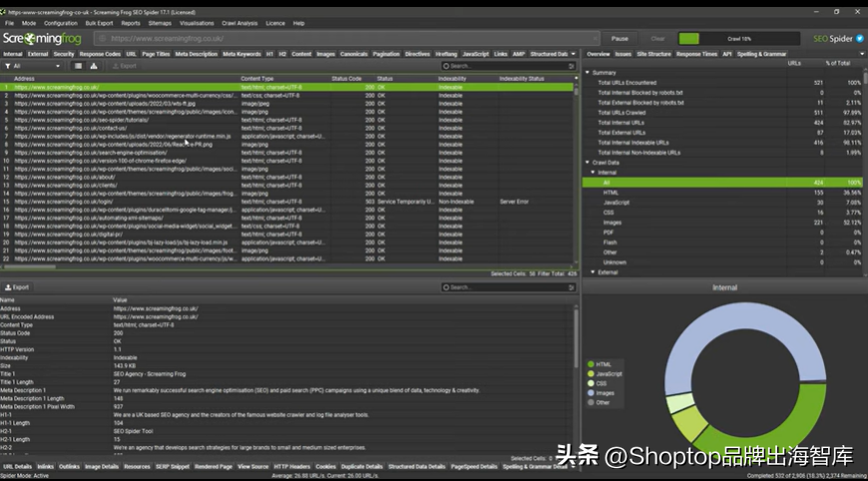Open the SERP Snippet bottom tab
The width and height of the screenshot is (868, 481).
pos(173,467)
